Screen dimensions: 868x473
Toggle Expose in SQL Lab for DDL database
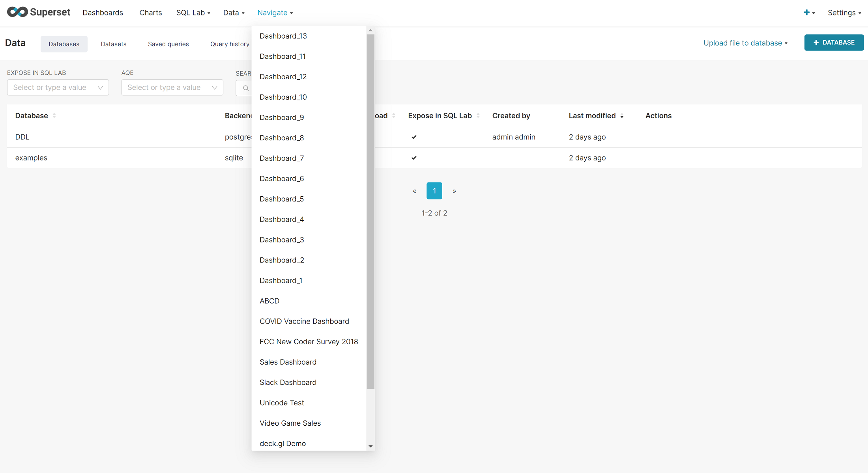coord(414,137)
